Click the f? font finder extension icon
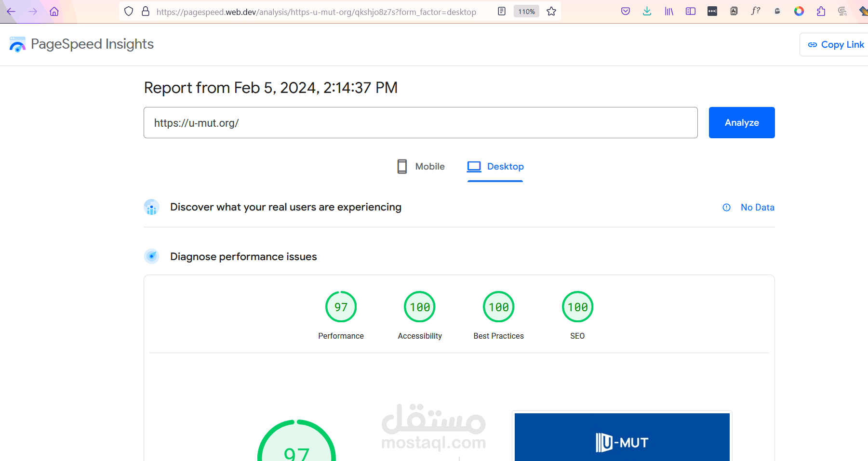 [x=756, y=11]
